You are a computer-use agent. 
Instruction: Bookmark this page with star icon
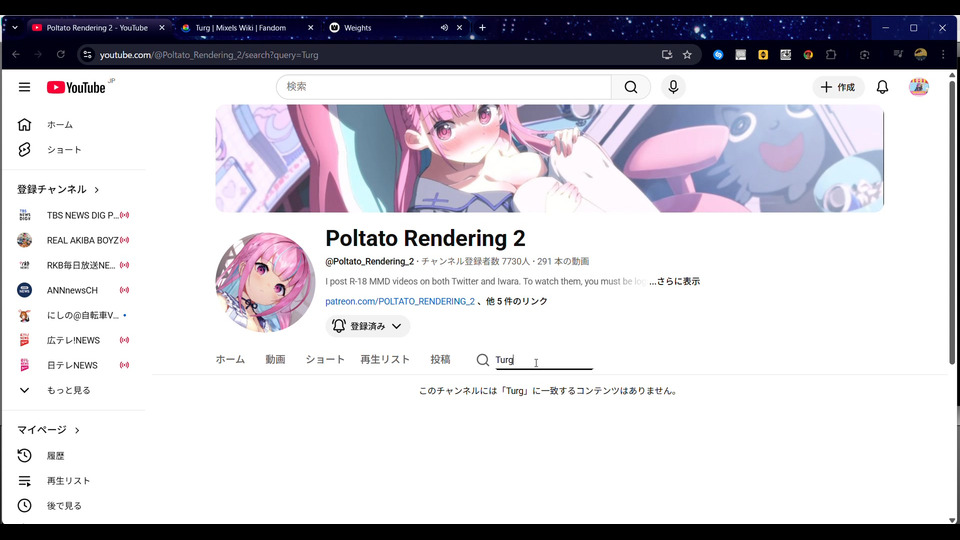click(687, 54)
